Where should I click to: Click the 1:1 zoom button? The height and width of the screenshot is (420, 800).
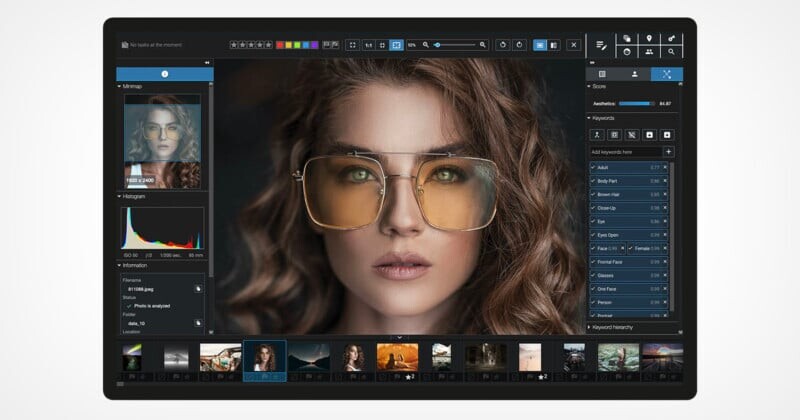368,45
